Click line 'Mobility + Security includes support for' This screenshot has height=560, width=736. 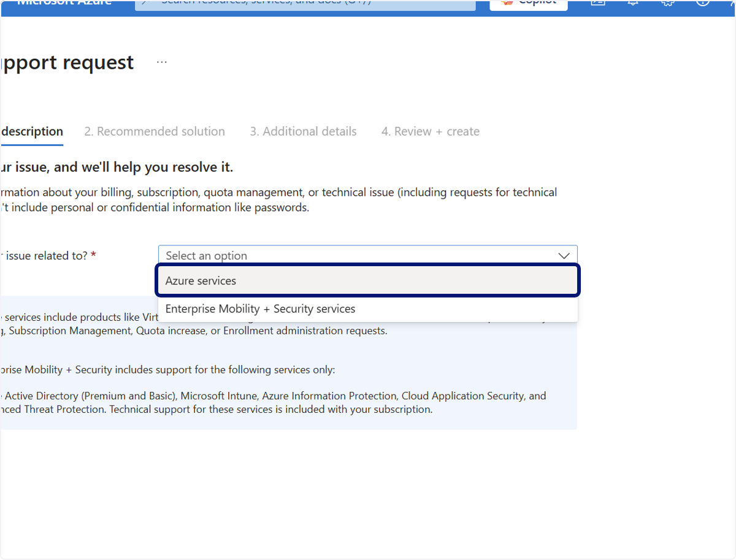167,370
